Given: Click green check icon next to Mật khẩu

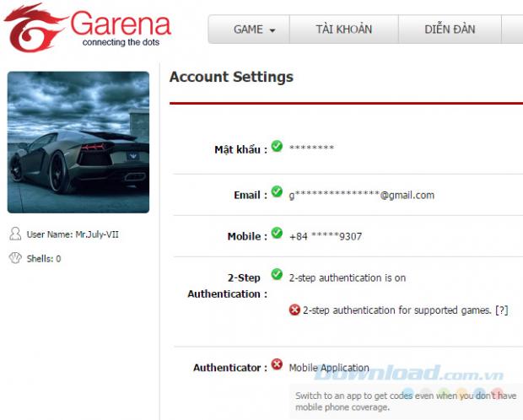Looking at the screenshot, I should tap(277, 147).
